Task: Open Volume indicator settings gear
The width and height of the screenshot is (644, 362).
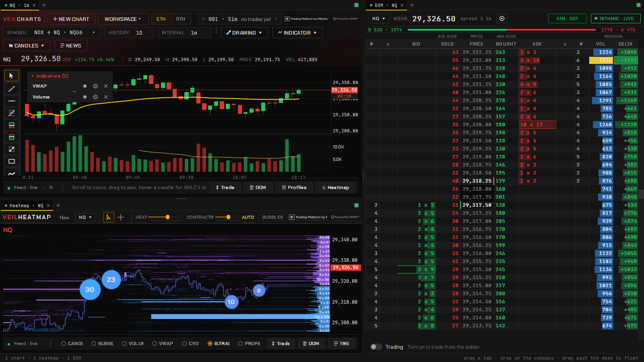Action: (x=95, y=97)
